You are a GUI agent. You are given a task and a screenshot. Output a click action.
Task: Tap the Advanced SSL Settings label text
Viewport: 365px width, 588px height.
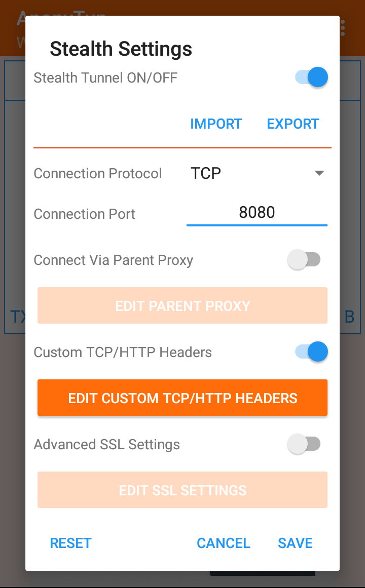coord(106,445)
